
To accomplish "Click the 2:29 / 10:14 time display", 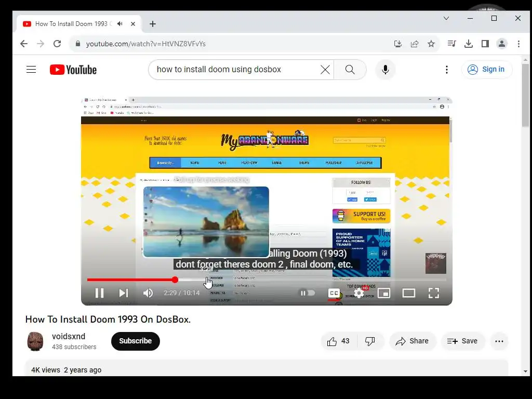I will click(181, 293).
